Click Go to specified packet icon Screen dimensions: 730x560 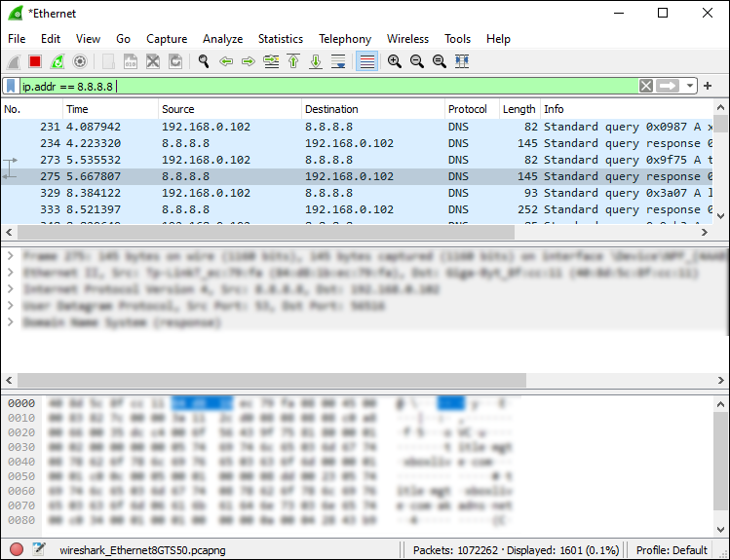click(x=271, y=61)
